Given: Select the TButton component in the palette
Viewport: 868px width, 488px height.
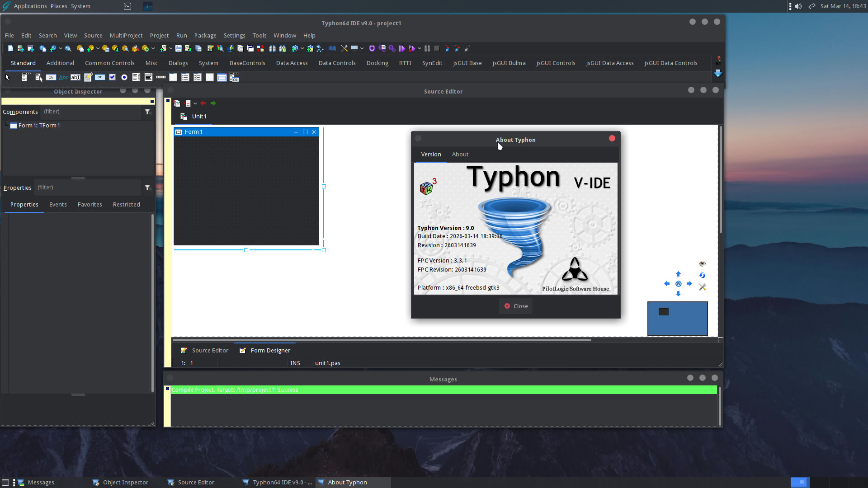Looking at the screenshot, I should pyautogui.click(x=51, y=77).
